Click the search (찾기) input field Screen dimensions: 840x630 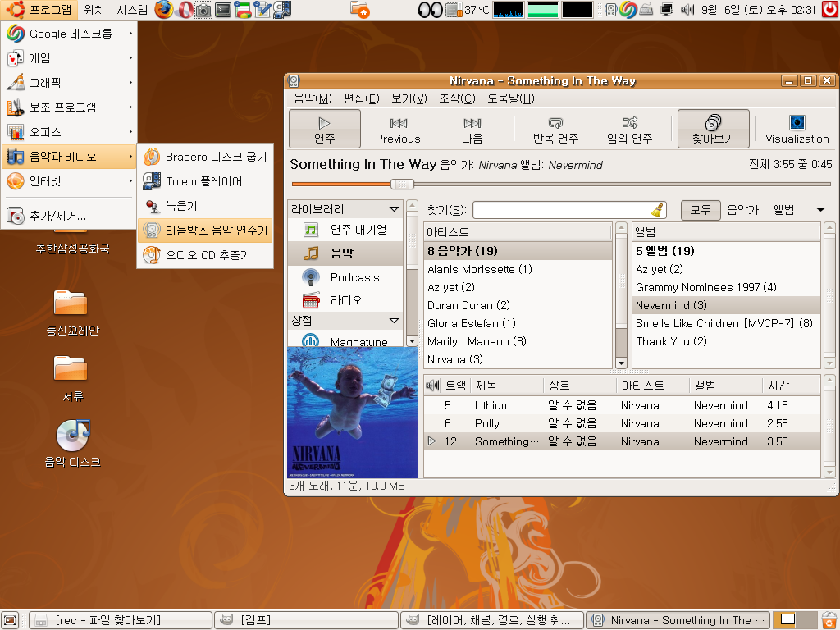tap(563, 210)
